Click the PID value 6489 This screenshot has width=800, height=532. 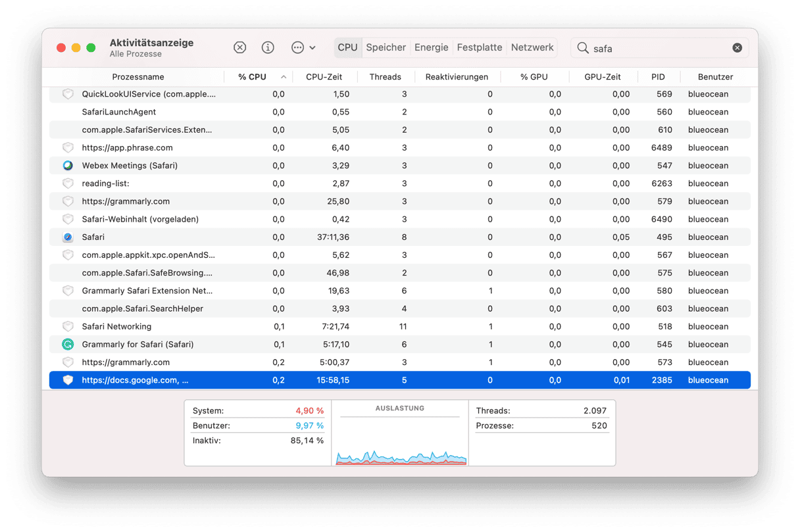point(662,148)
